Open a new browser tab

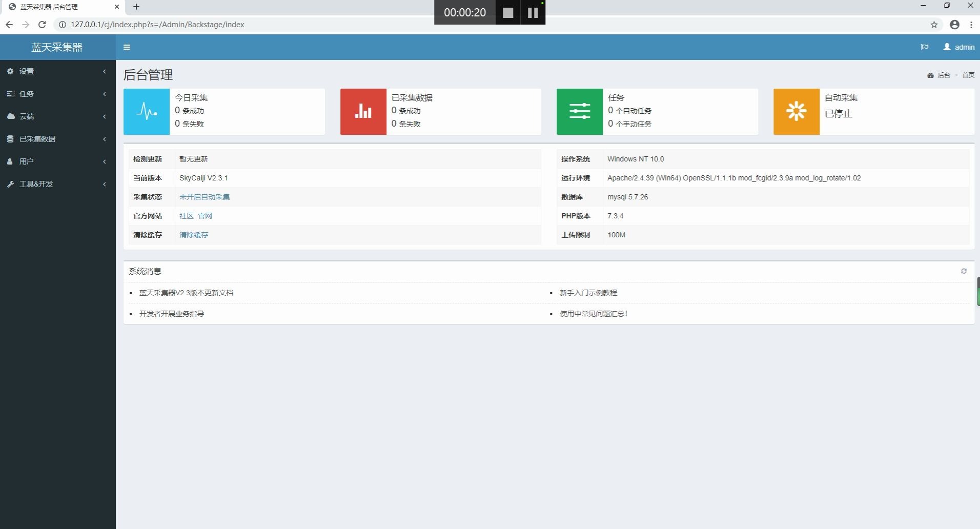pyautogui.click(x=136, y=7)
